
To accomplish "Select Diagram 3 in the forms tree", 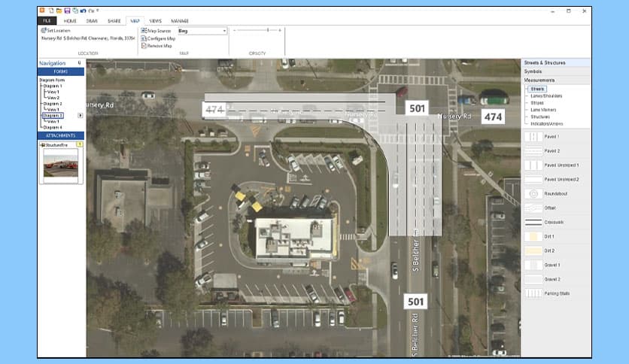I will pos(53,116).
